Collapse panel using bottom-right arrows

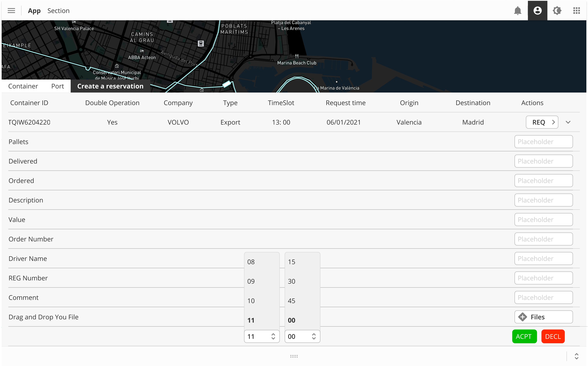tap(576, 356)
